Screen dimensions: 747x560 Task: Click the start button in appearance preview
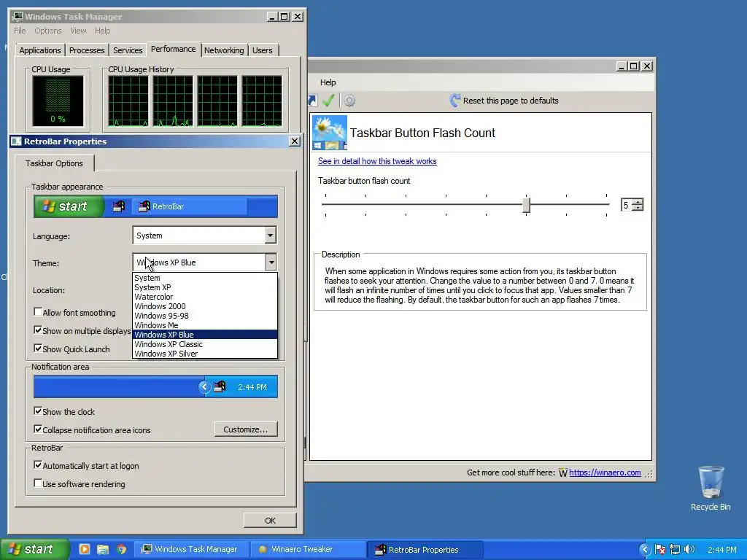69,206
